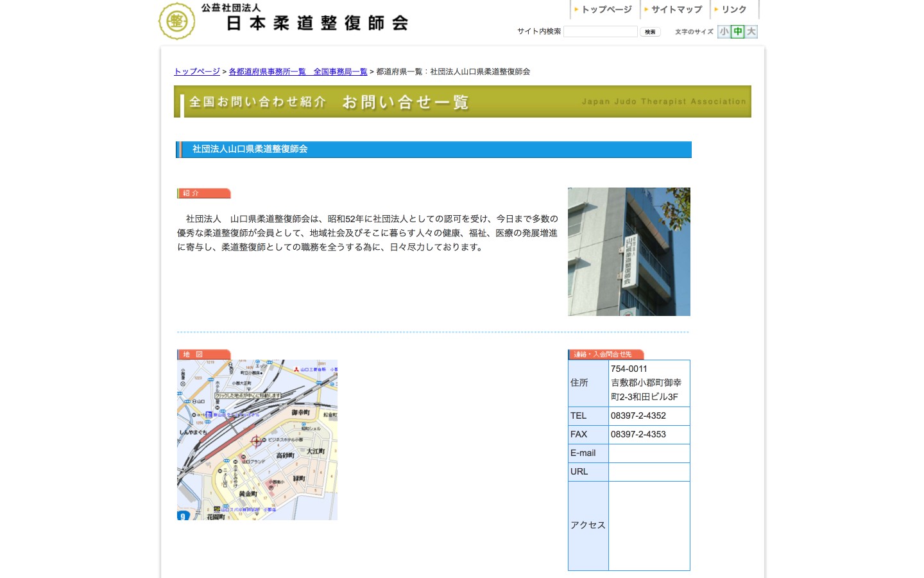Click the 地図 section label
This screenshot has width=924, height=578.
(204, 355)
